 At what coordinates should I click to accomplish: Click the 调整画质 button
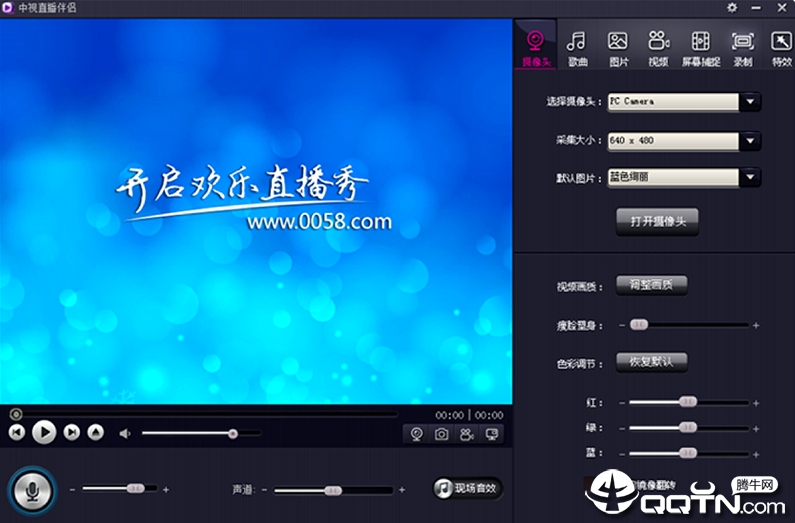652,285
